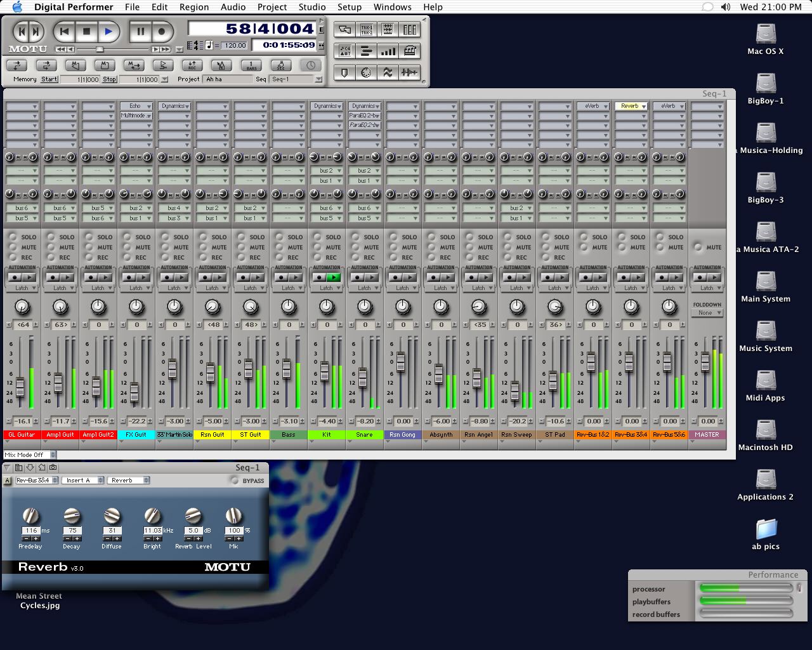Open the Insert A dropdown in Reverb window
The image size is (812, 650).
[83, 481]
